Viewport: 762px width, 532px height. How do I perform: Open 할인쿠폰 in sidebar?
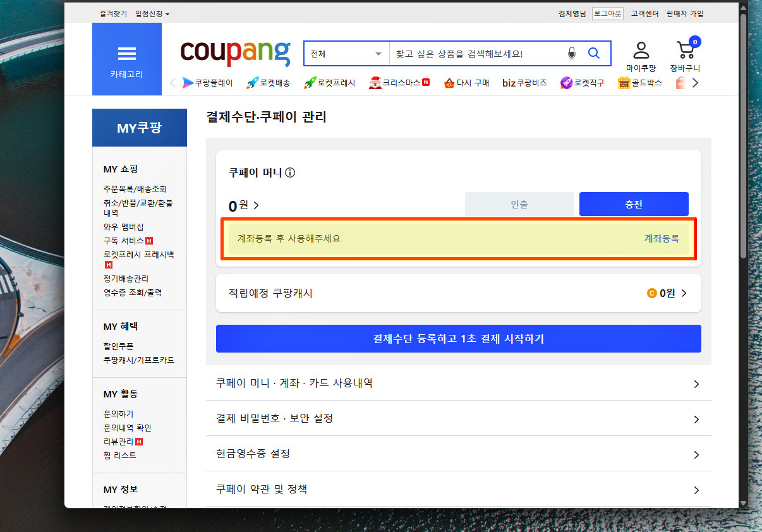[119, 346]
